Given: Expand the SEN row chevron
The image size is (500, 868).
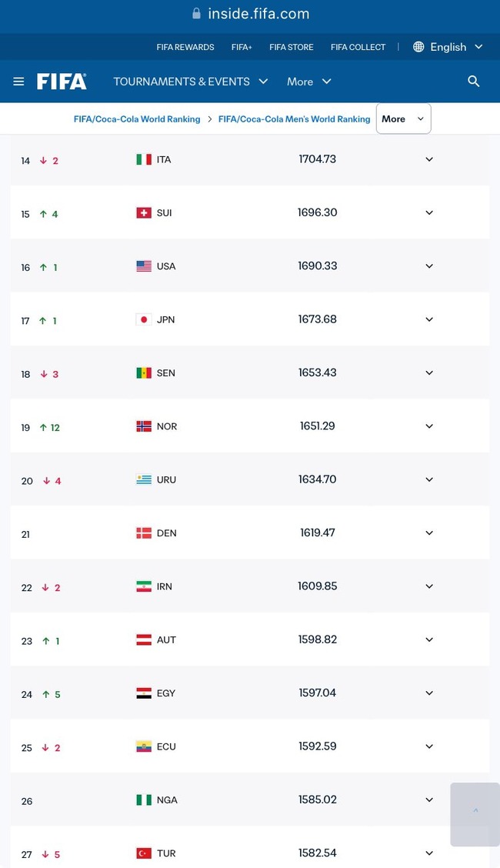Looking at the screenshot, I should (429, 373).
